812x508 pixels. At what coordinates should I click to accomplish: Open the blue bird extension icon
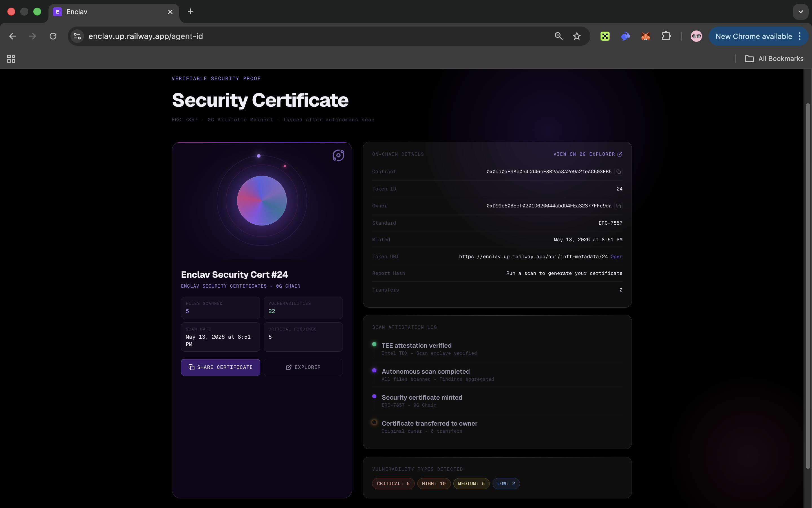click(625, 36)
